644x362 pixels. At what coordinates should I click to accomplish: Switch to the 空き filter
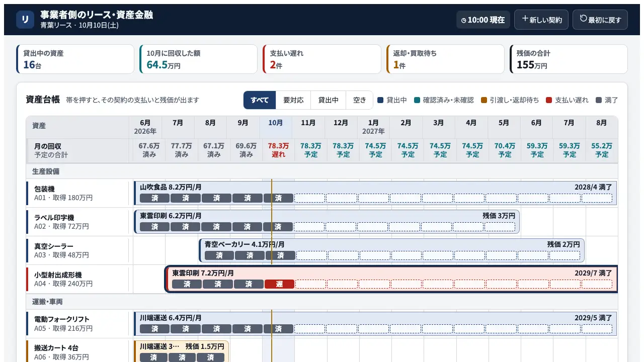(x=360, y=100)
